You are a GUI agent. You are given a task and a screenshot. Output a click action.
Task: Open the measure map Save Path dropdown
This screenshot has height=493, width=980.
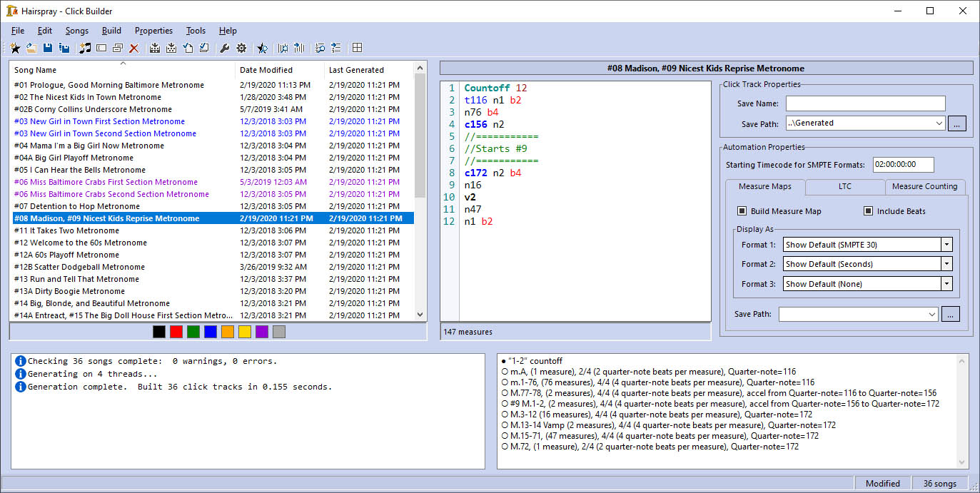931,314
